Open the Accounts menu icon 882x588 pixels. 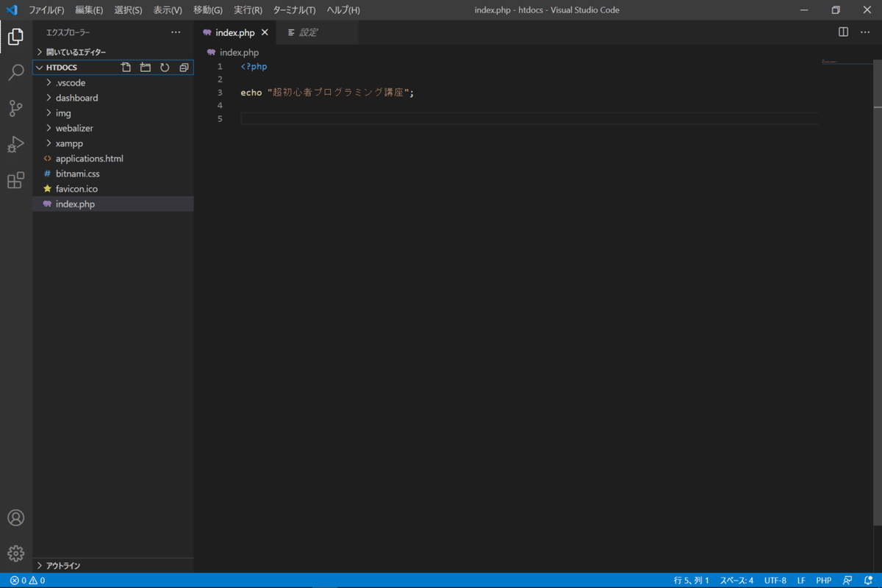15,517
